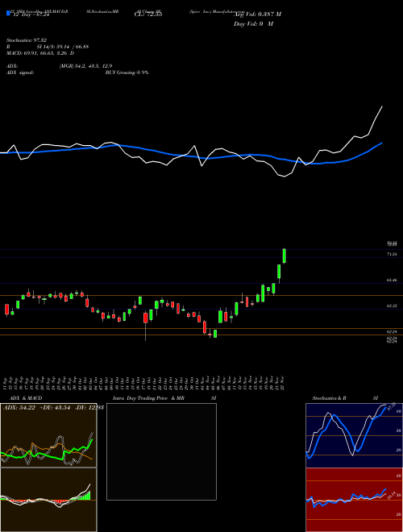Viewport: 403px width, 532px height.
Task: Open the red RSI chart thumbnail
Action: [354, 500]
